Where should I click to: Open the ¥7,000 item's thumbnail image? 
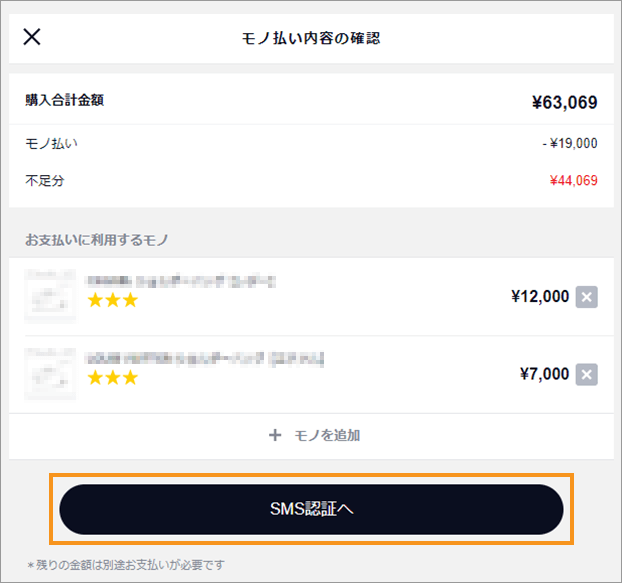coord(50,374)
